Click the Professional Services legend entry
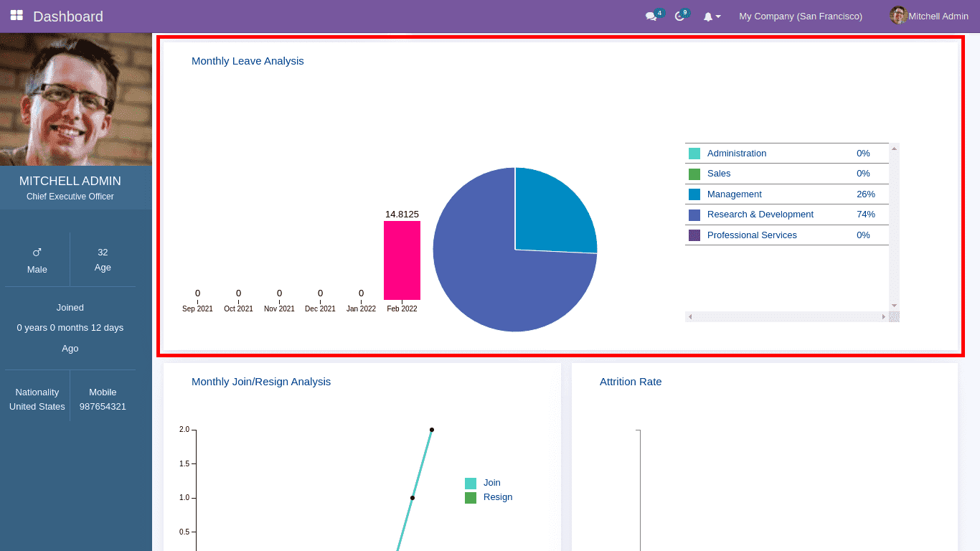The width and height of the screenshot is (980, 551). (x=751, y=235)
